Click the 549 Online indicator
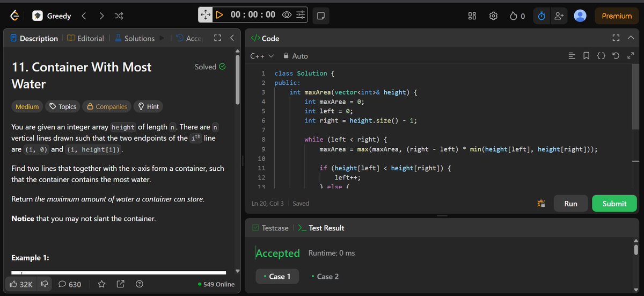 tap(216, 284)
